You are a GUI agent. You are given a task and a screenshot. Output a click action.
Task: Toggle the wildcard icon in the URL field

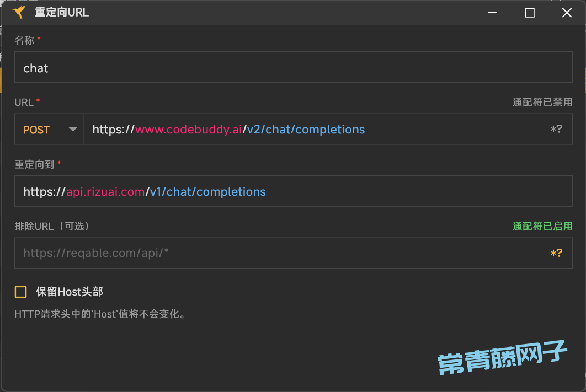(556, 129)
